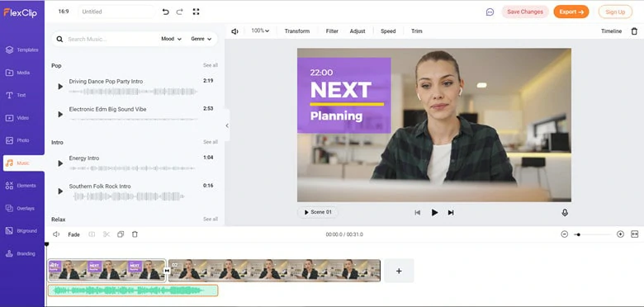This screenshot has width=644, height=307.
Task: Click the Untitled project name field
Action: [x=116, y=12]
